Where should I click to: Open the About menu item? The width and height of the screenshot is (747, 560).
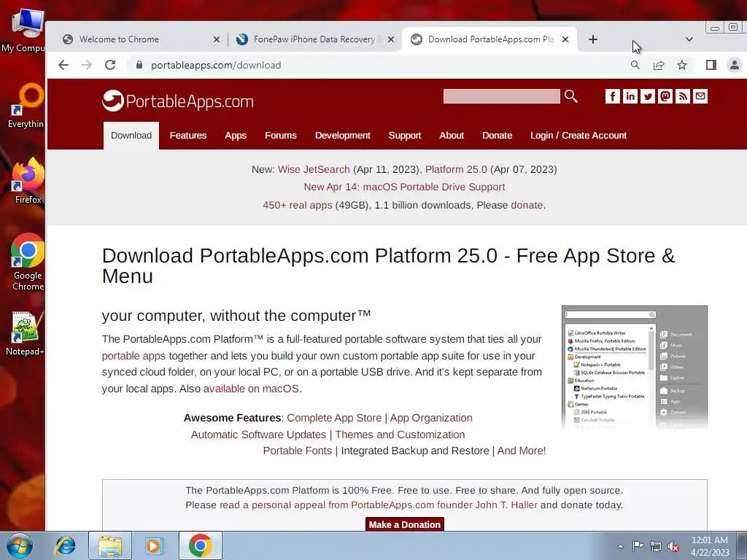[x=452, y=136]
